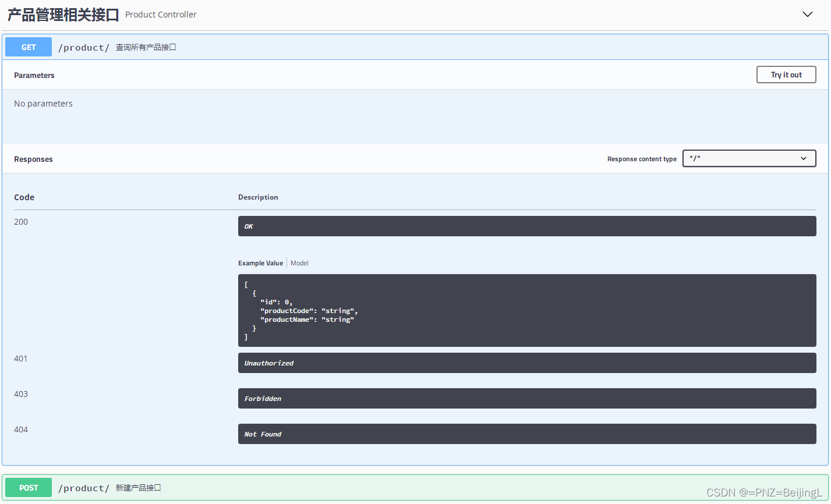Click the 403 response code
831x504 pixels.
point(21,394)
